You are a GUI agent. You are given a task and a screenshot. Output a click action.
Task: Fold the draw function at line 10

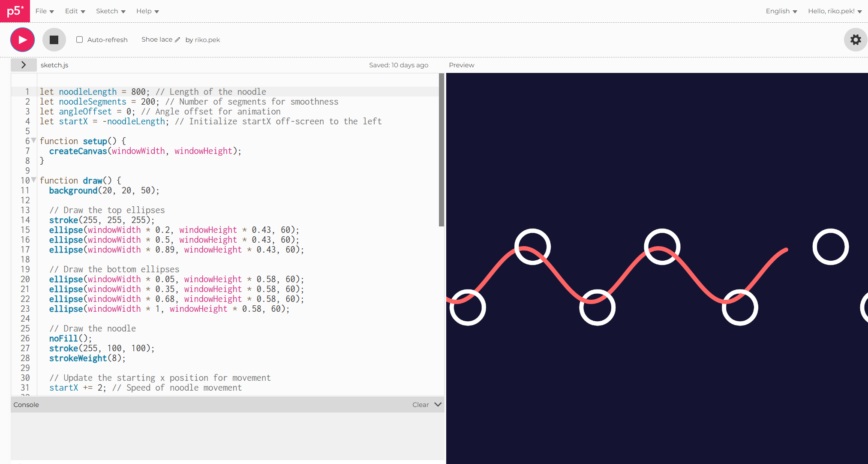(x=34, y=180)
